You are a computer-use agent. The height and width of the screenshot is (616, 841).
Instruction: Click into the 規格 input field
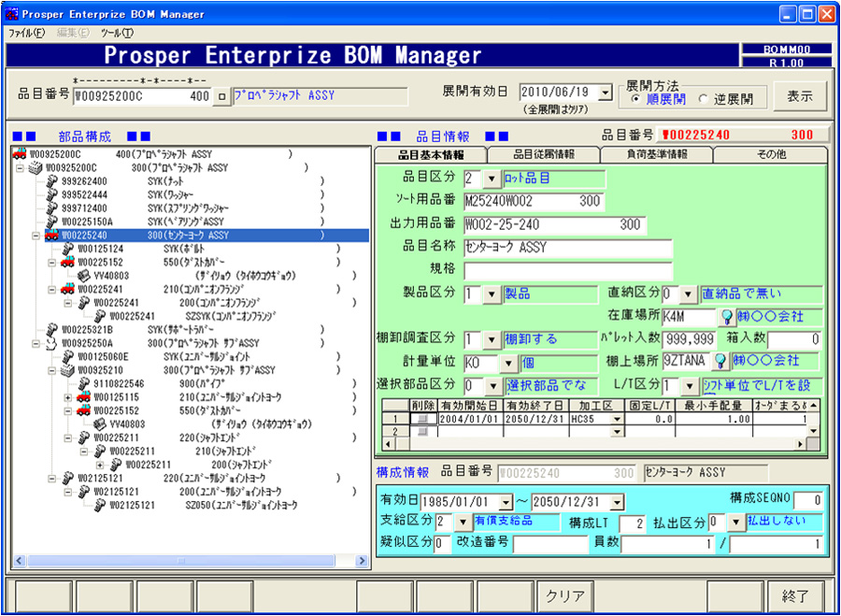coord(568,271)
